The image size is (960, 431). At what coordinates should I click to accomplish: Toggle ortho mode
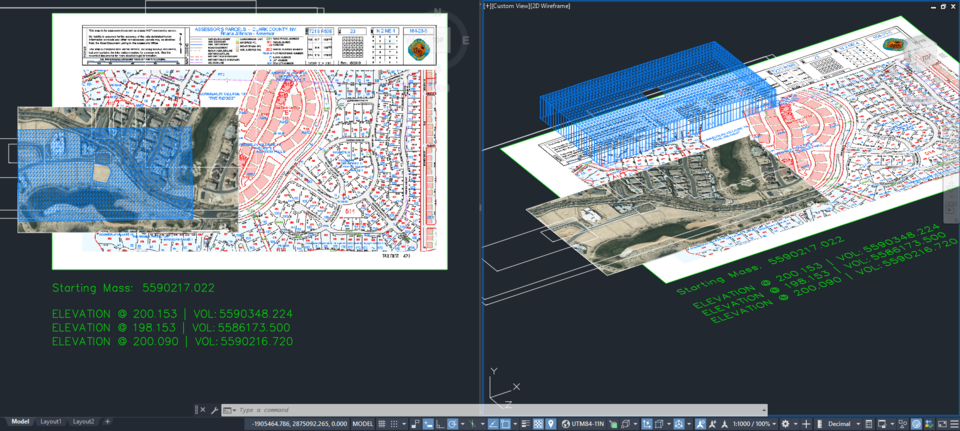440,424
